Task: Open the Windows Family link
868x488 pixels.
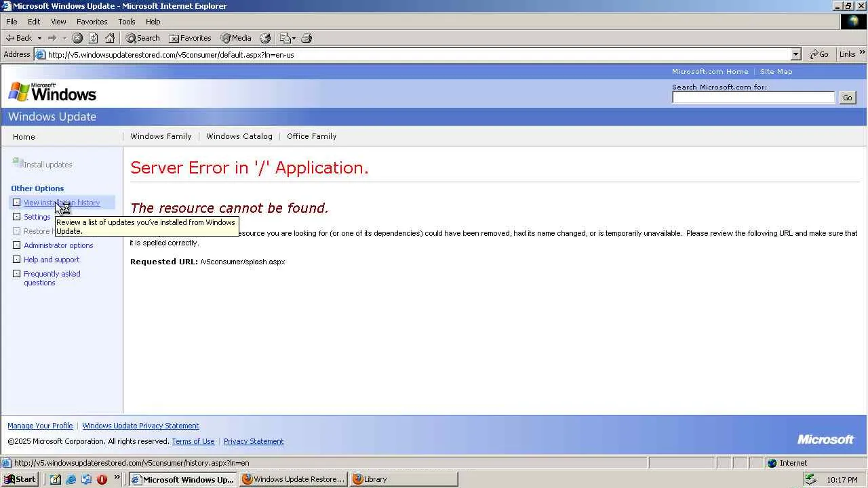Action: pyautogui.click(x=161, y=136)
